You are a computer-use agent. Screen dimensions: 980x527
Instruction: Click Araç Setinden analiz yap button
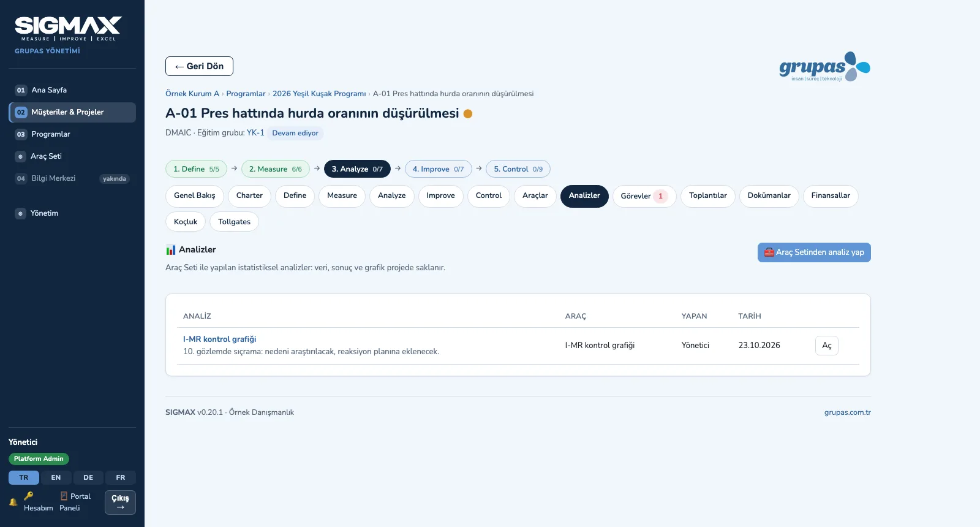pos(814,252)
